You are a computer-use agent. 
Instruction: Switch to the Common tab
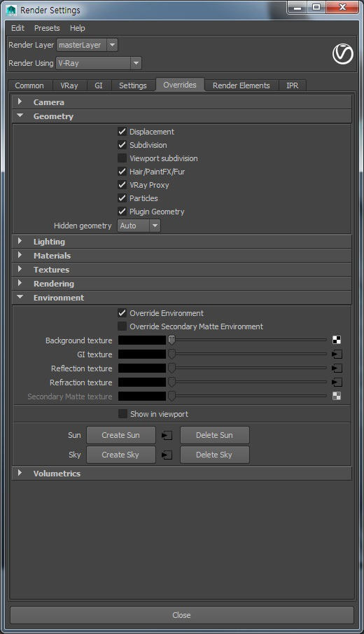[x=29, y=85]
